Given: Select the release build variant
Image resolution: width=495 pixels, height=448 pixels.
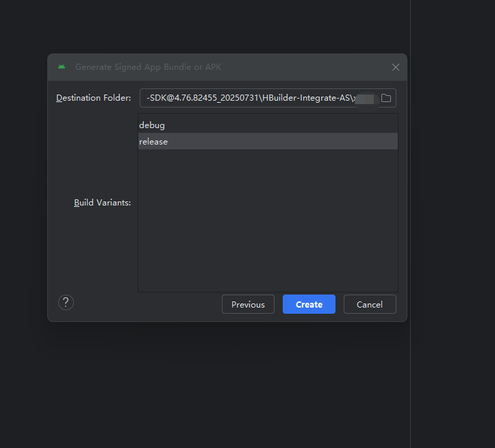Looking at the screenshot, I should (153, 142).
